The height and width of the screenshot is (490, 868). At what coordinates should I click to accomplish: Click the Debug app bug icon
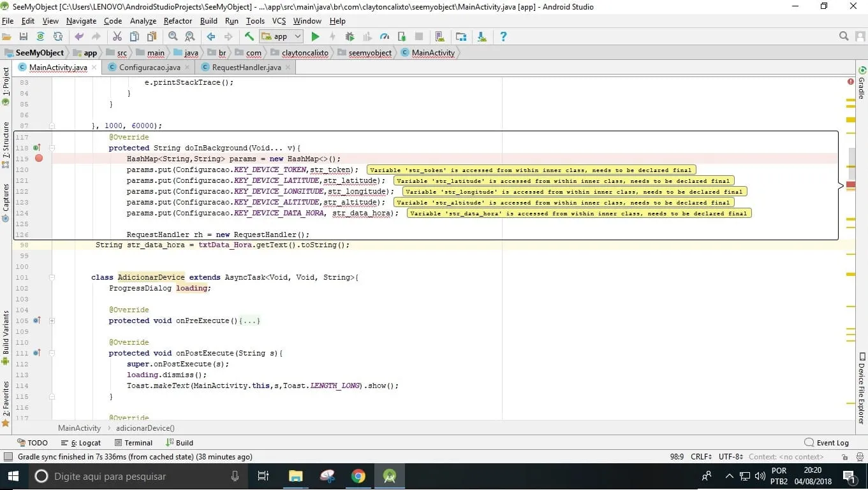click(349, 37)
